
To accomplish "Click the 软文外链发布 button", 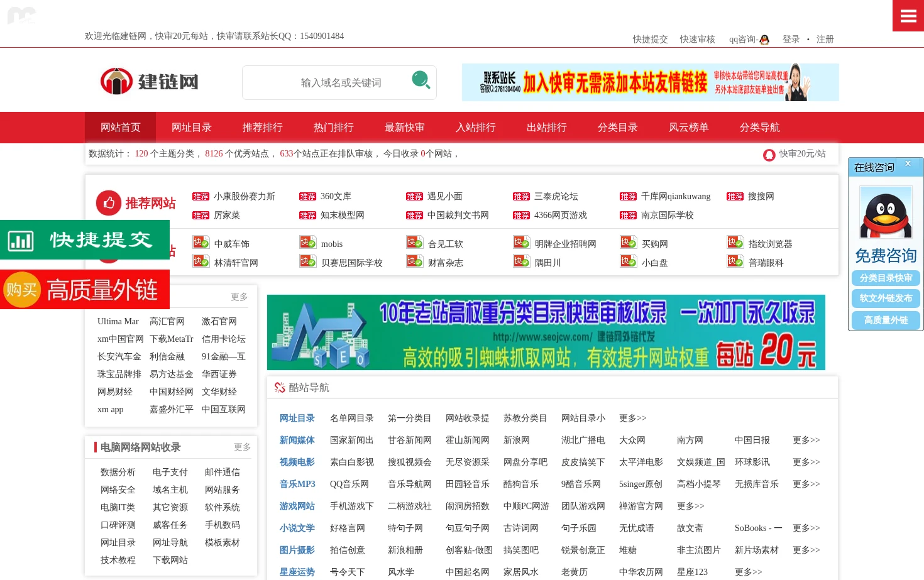I will point(886,298).
